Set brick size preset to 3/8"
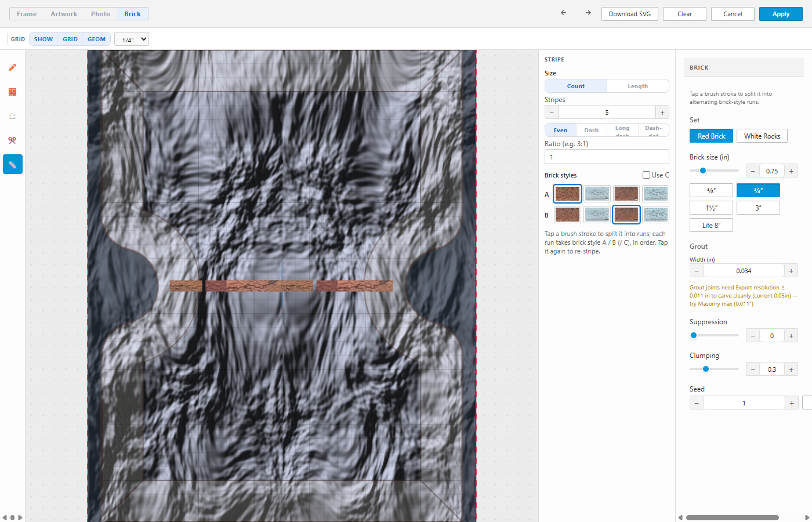 (x=711, y=190)
